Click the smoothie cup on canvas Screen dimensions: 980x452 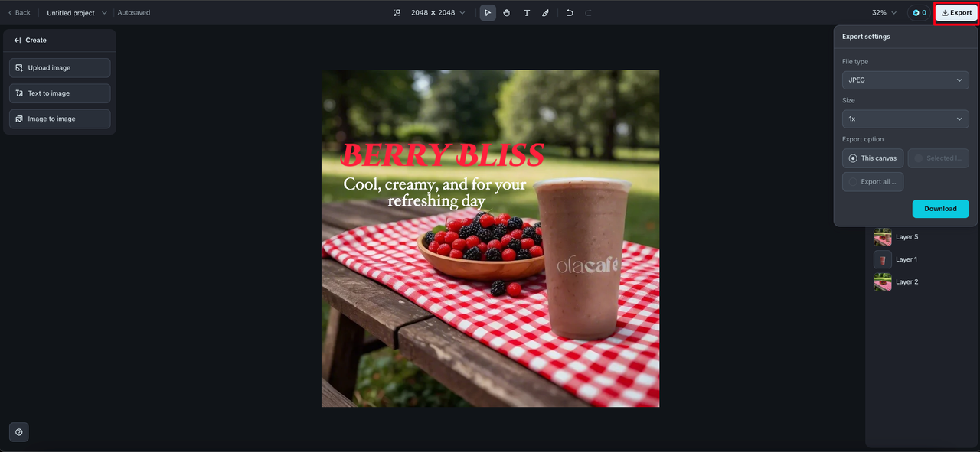click(x=585, y=260)
